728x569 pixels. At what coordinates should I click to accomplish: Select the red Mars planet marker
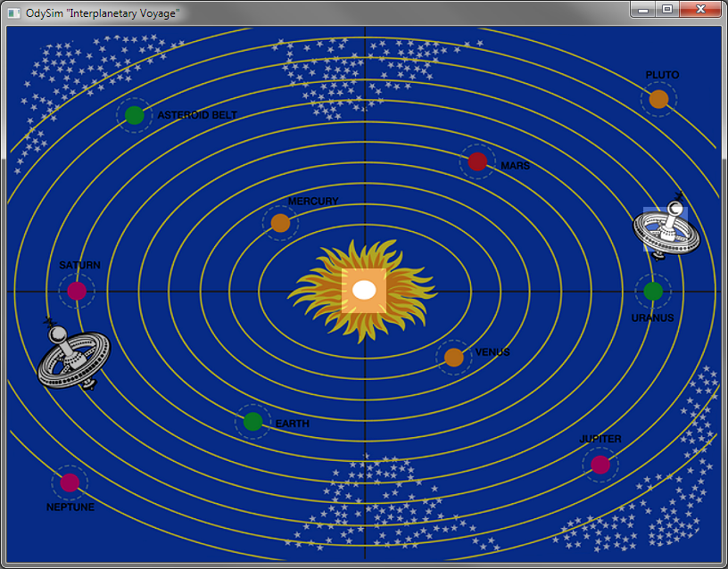click(477, 161)
